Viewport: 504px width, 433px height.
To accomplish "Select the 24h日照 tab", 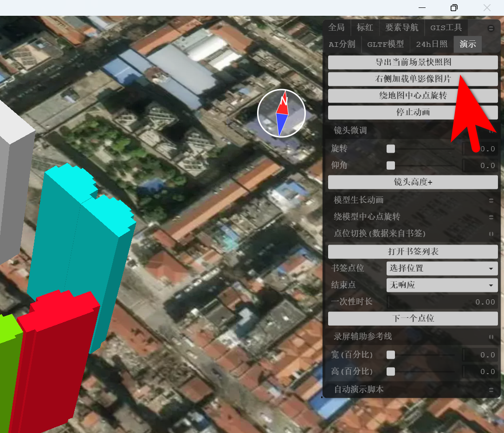I will [x=431, y=44].
